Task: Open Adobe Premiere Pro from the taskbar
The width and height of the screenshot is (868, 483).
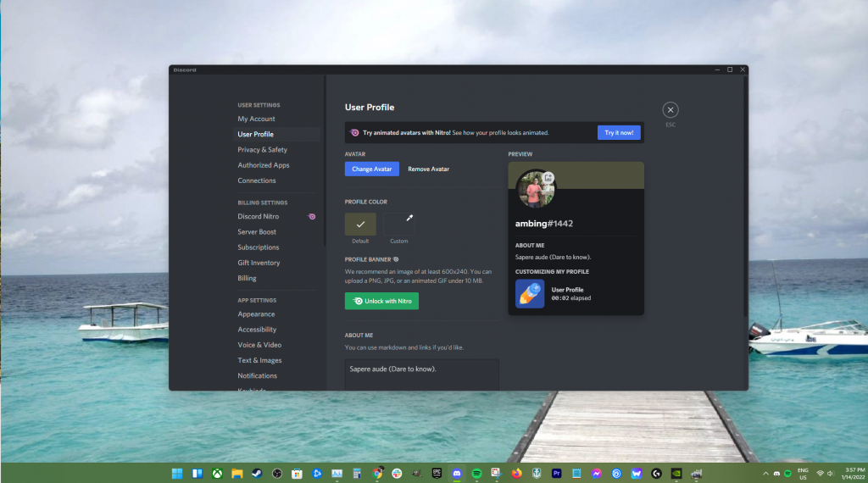Action: coord(556,473)
